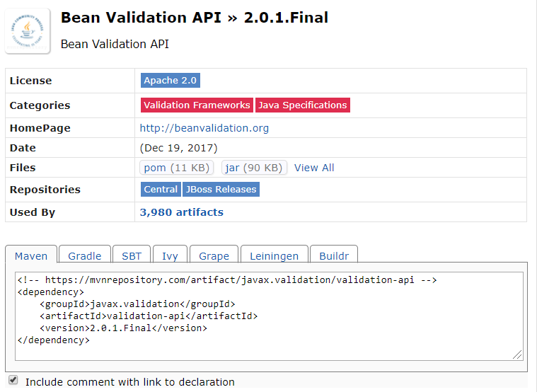The height and width of the screenshot is (392, 537).
Task: Open the Central repository badge
Action: [x=161, y=189]
